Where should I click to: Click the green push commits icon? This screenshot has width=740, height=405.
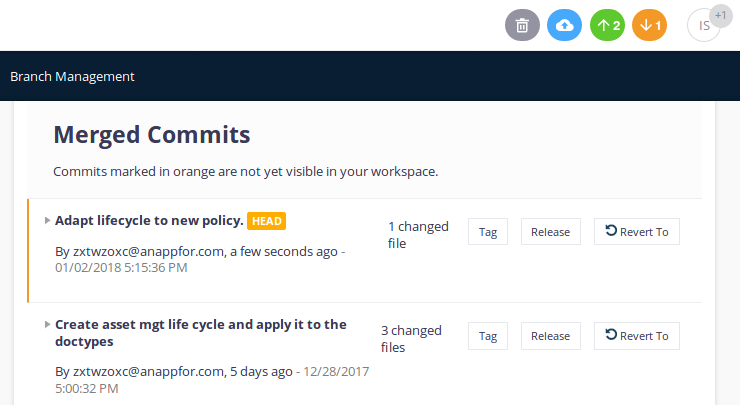tap(607, 25)
